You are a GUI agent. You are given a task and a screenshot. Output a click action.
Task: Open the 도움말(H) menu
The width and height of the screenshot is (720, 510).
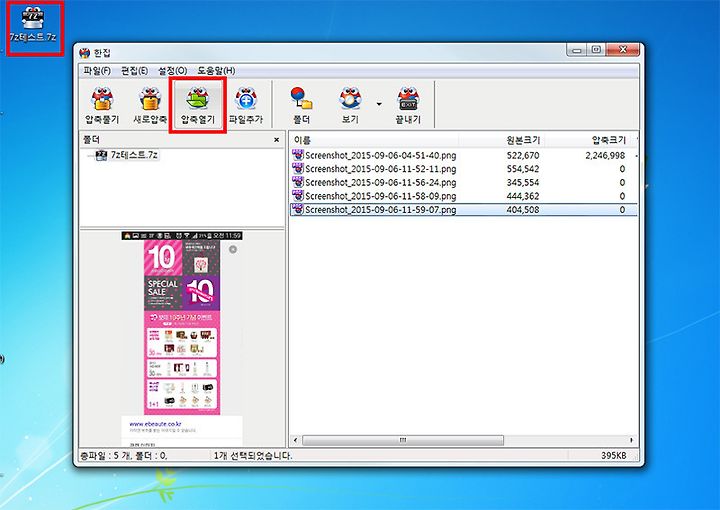point(216,71)
